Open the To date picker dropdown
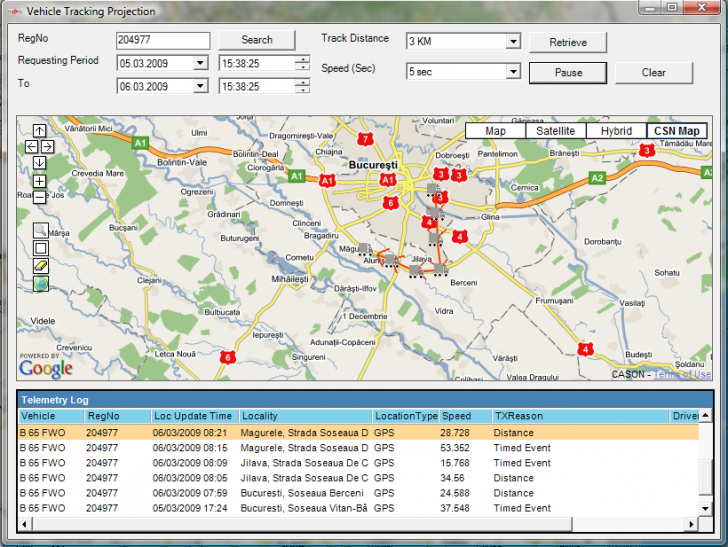728x547 pixels. [200, 86]
